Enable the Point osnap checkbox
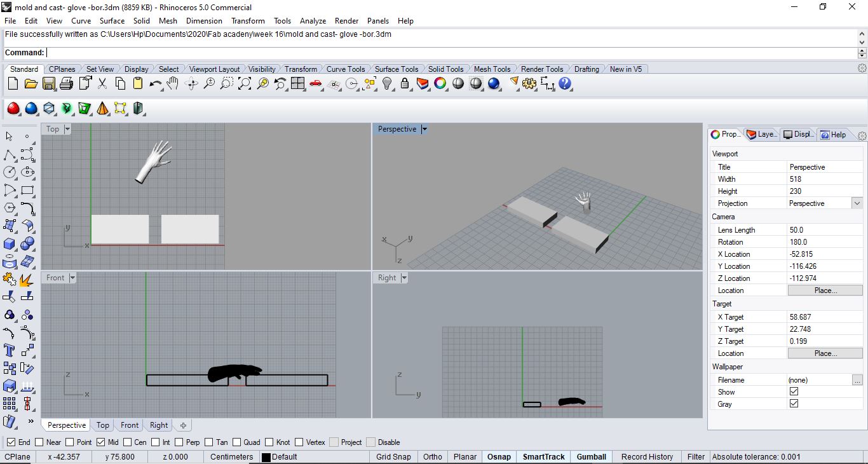Screen dimensions: 868x464 tap(70, 442)
